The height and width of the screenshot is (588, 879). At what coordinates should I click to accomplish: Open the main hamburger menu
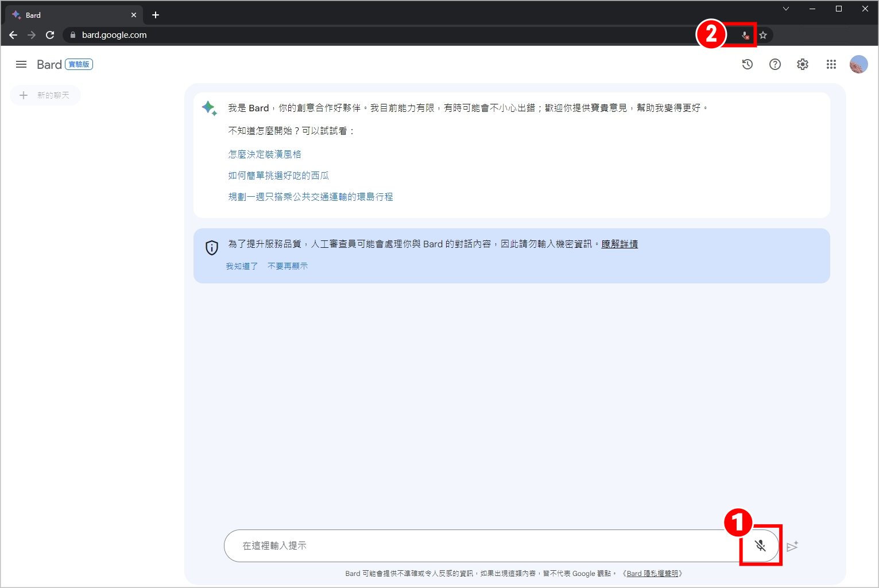click(x=21, y=64)
